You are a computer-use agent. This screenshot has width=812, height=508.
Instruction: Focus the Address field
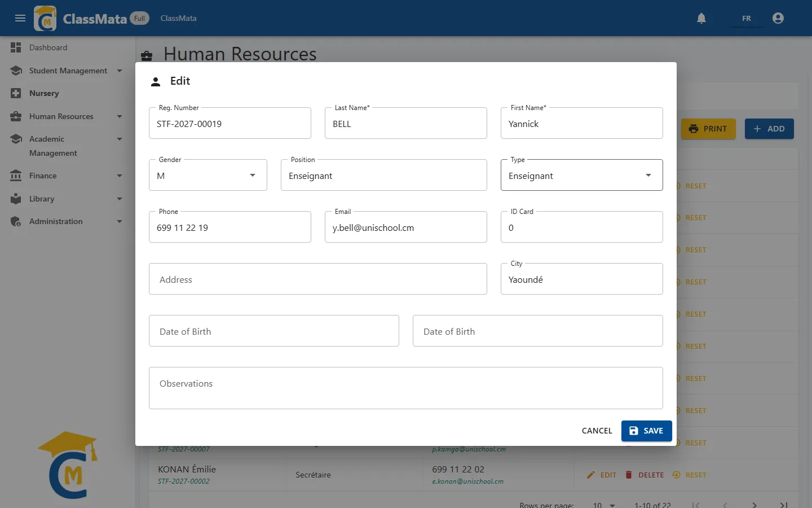coord(318,279)
